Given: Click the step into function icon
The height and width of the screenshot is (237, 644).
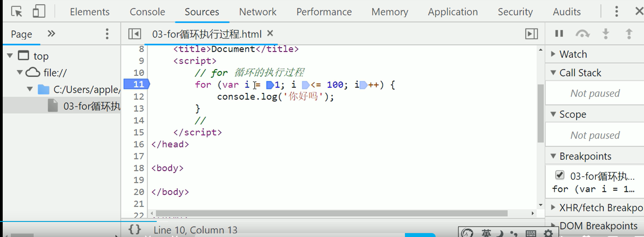Looking at the screenshot, I should coord(606,34).
